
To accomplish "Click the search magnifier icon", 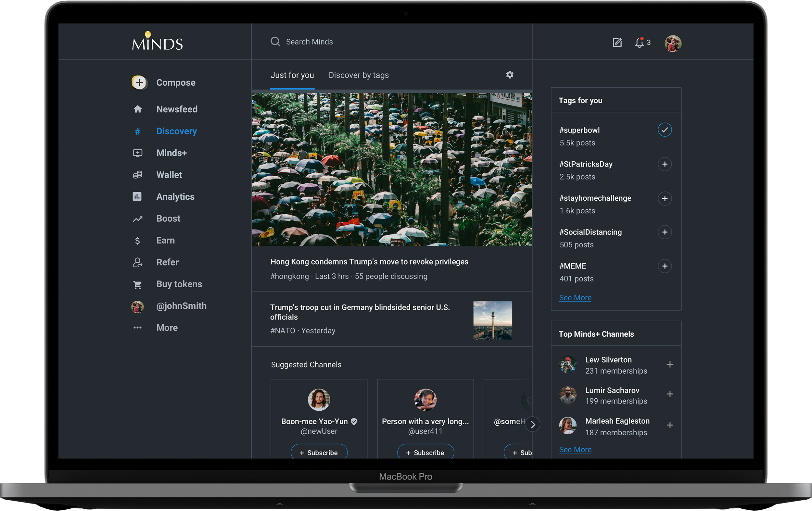I will click(x=275, y=42).
